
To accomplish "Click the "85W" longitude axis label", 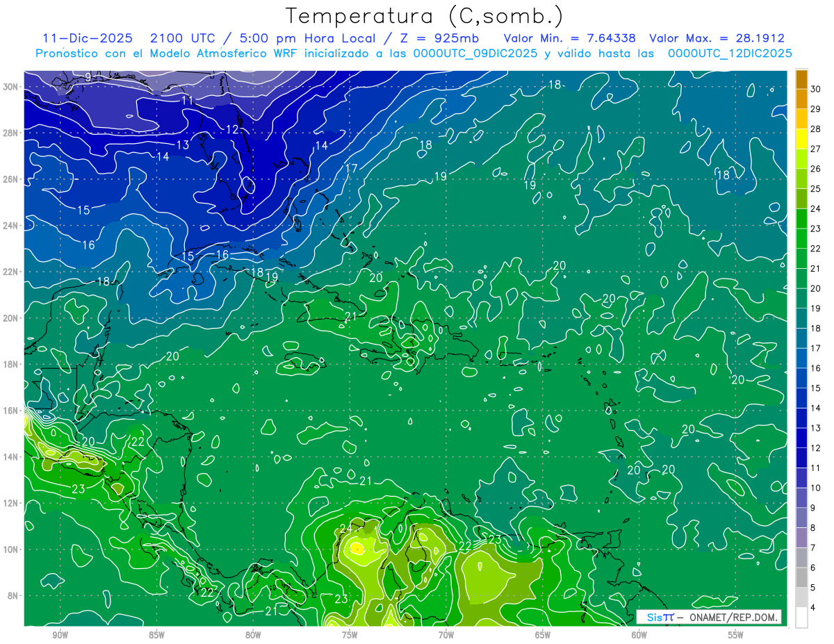I will [156, 635].
